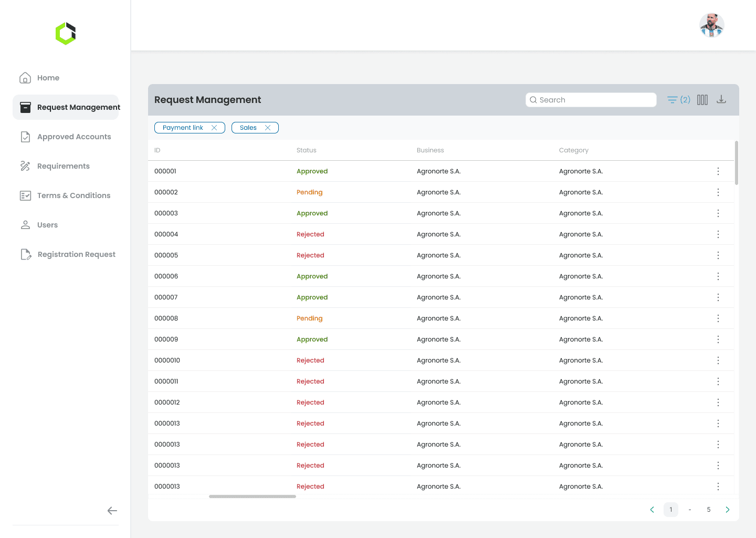Image resolution: width=756 pixels, height=538 pixels.
Task: Select the row ID 0000012
Action: [167, 402]
